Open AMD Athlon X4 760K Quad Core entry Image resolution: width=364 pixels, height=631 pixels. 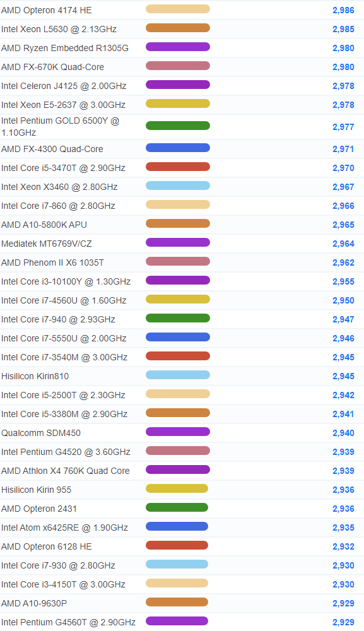[x=65, y=471]
